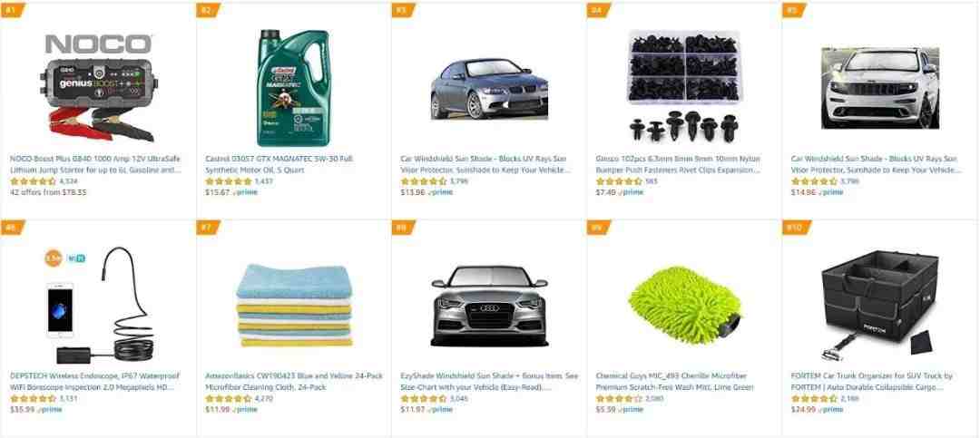Image resolution: width=980 pixels, height=438 pixels.
Task: Open DEPSTECH Wireless Endoscope title link
Action: point(94,382)
